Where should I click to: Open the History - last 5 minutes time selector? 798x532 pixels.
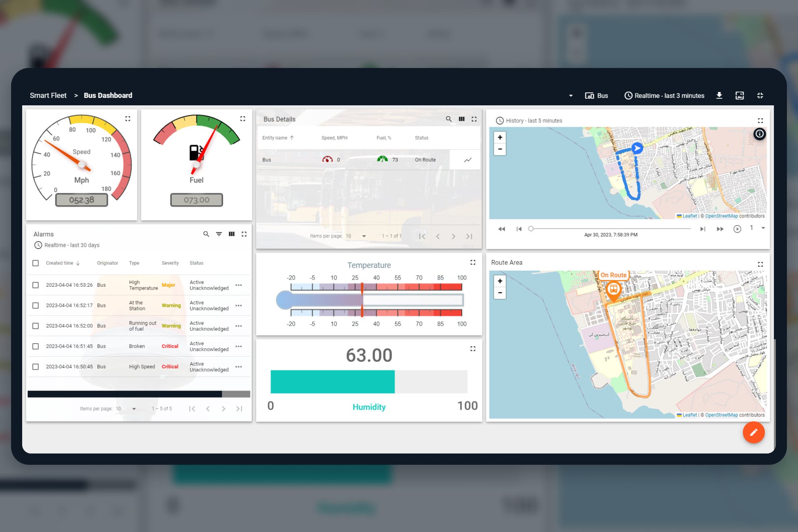(x=529, y=121)
